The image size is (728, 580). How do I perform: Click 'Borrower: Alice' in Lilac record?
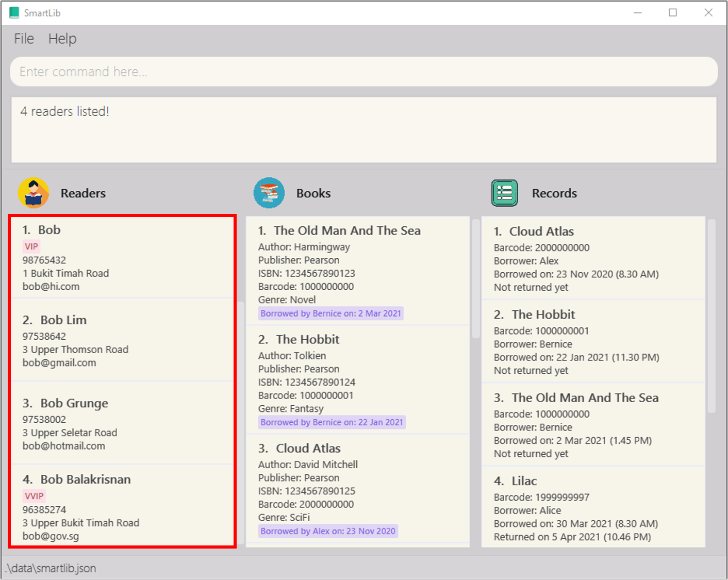527,510
